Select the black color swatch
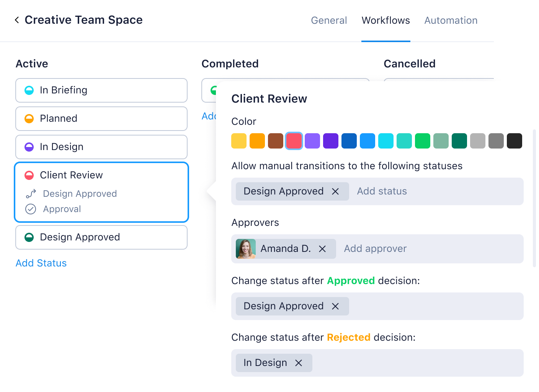 coord(514,140)
